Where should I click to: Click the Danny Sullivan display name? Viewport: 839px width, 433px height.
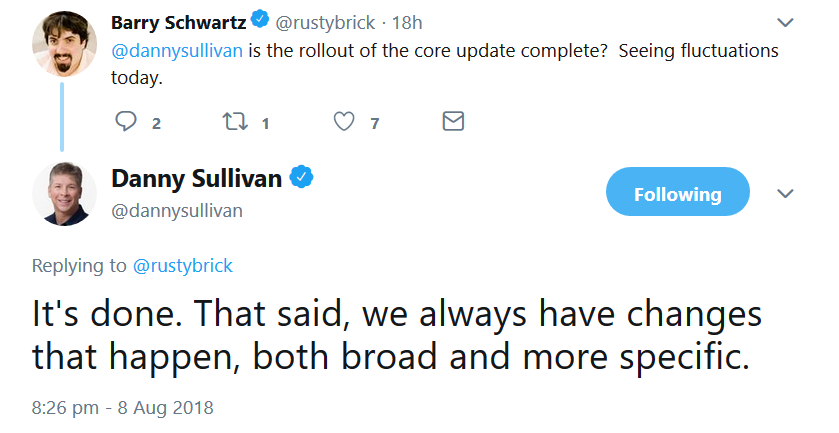[x=196, y=179]
